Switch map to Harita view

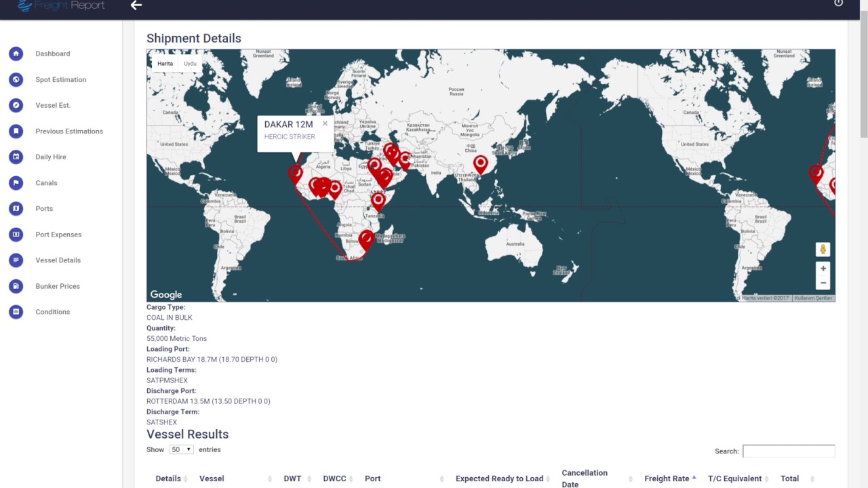[x=165, y=64]
